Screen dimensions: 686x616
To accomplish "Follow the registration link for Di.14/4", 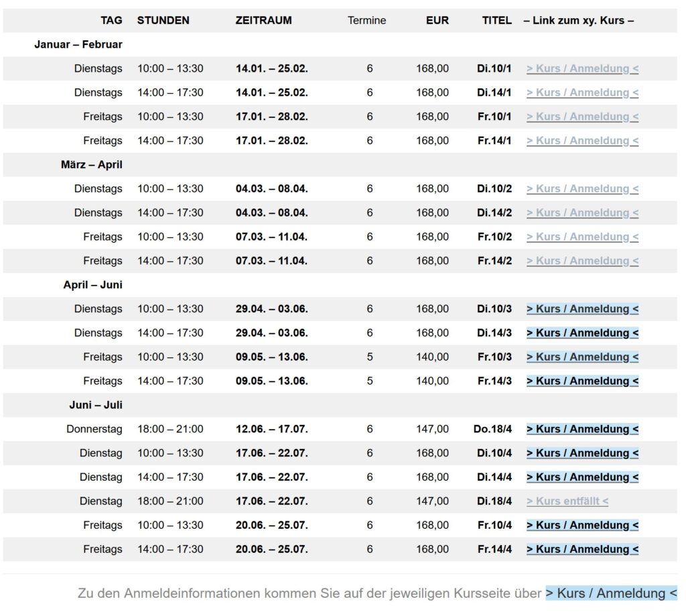I will click(x=582, y=477).
